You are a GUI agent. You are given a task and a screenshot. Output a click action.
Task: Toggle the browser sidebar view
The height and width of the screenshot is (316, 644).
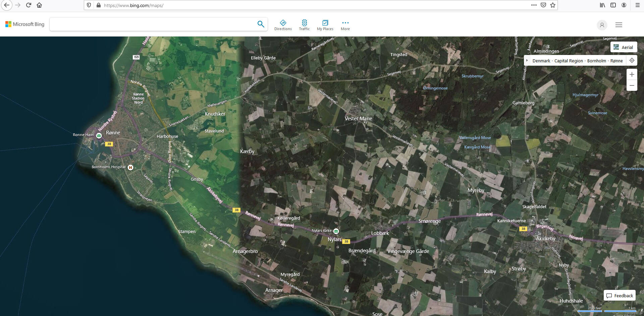click(613, 5)
